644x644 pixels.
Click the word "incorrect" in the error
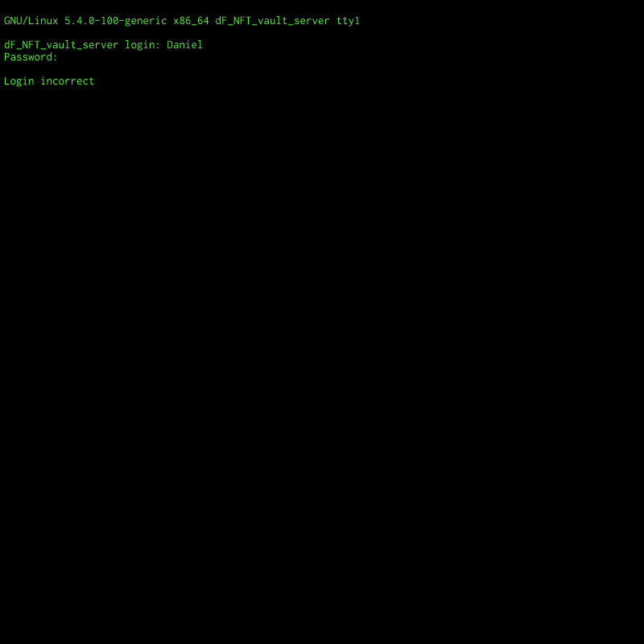(68, 81)
